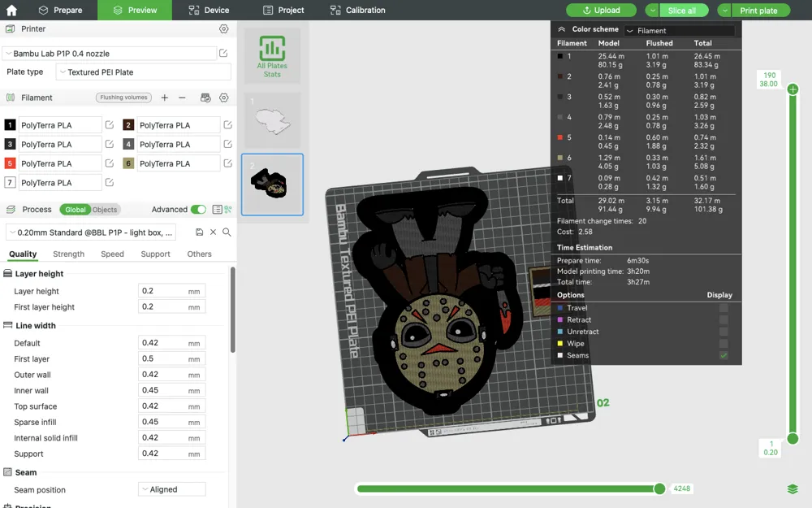Enable Wipe display checkbox

723,344
